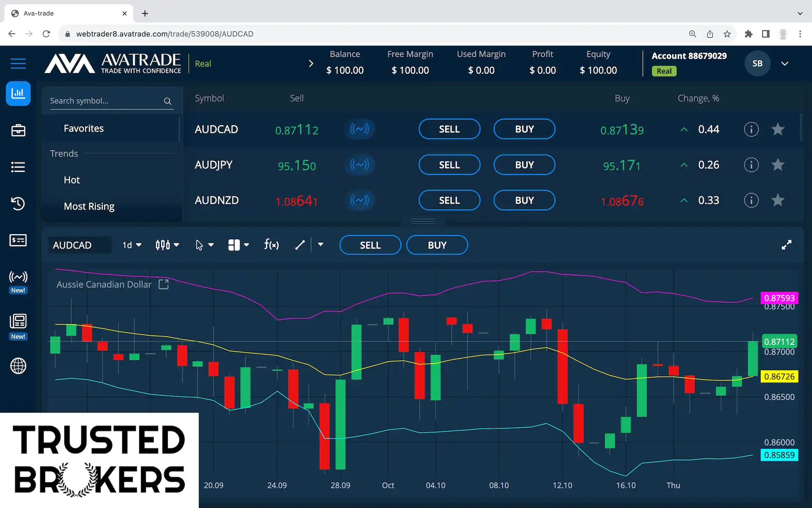Toggle AUDJPY favorite star

click(x=778, y=165)
